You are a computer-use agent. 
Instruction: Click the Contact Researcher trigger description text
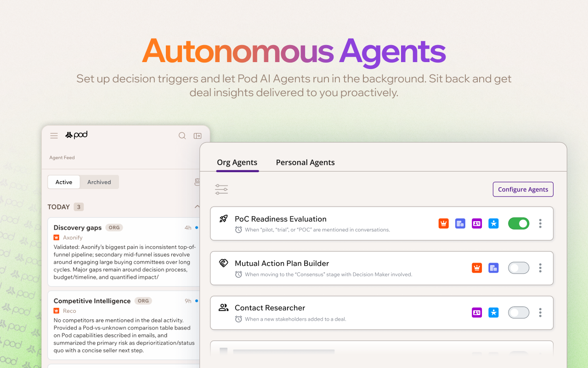pyautogui.click(x=295, y=319)
